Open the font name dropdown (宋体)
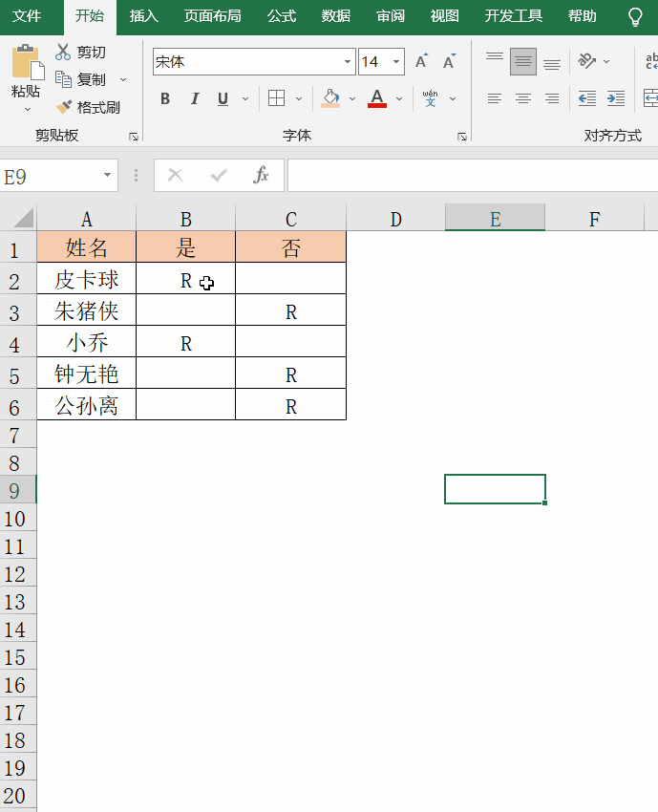The height and width of the screenshot is (812, 658). pyautogui.click(x=348, y=62)
